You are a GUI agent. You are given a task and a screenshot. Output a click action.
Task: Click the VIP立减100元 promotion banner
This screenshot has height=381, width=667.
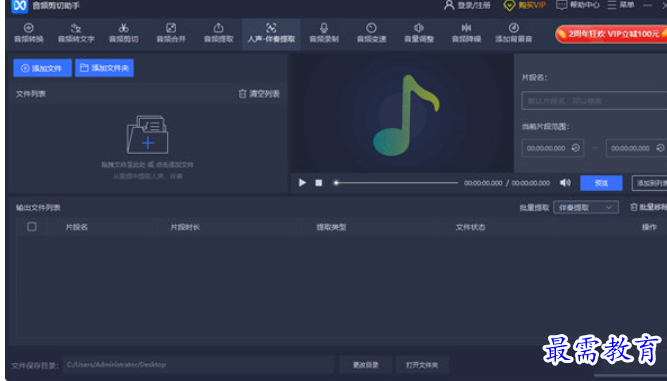click(x=611, y=34)
